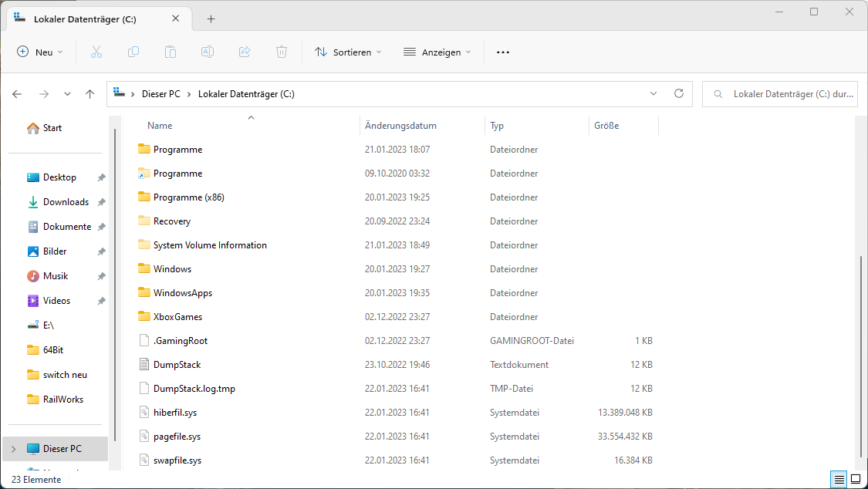Screen dimensions: 868x489
Task: Click the search magnifier icon
Action: pyautogui.click(x=718, y=94)
